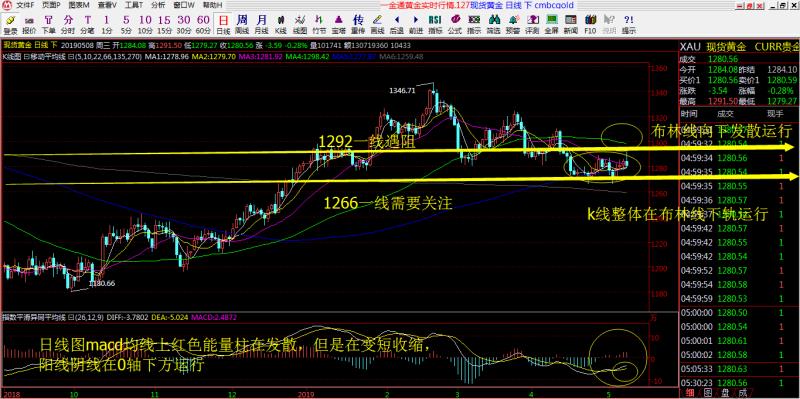Click the MA4:1298.42 moving average value

click(308, 56)
